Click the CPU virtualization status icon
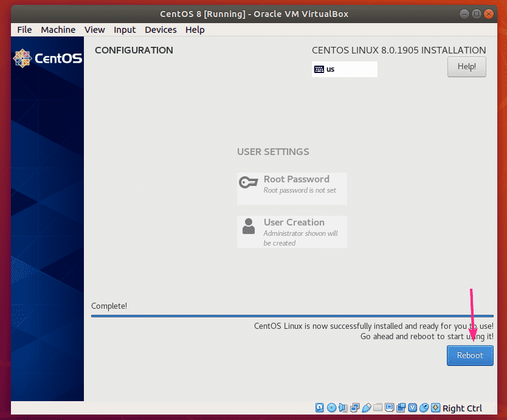507x420 pixels. (413, 408)
